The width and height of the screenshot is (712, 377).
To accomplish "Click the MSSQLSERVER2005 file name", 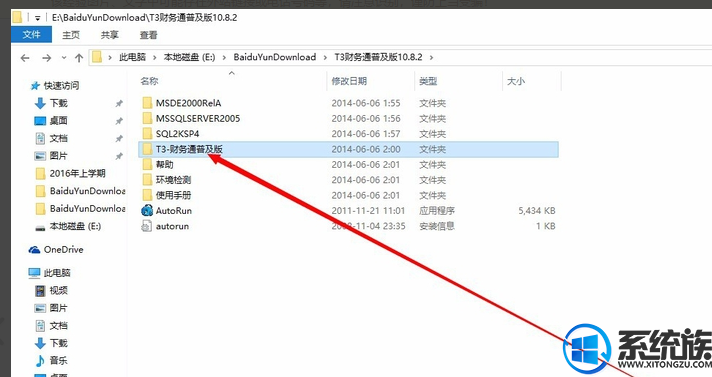I will pos(198,119).
